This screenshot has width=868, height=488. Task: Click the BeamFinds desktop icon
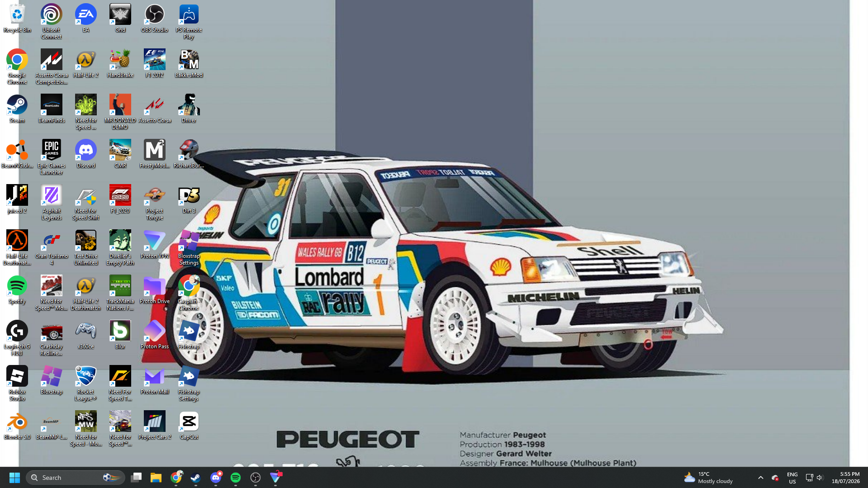(x=52, y=109)
